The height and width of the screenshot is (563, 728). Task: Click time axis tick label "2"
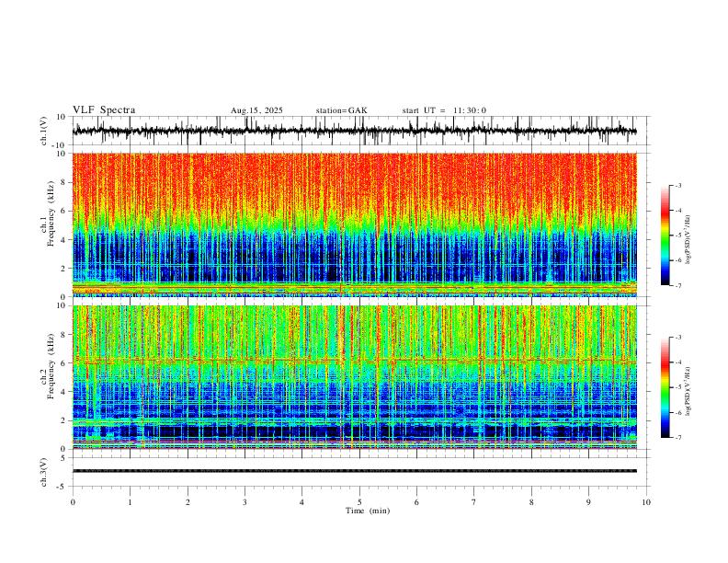point(188,502)
